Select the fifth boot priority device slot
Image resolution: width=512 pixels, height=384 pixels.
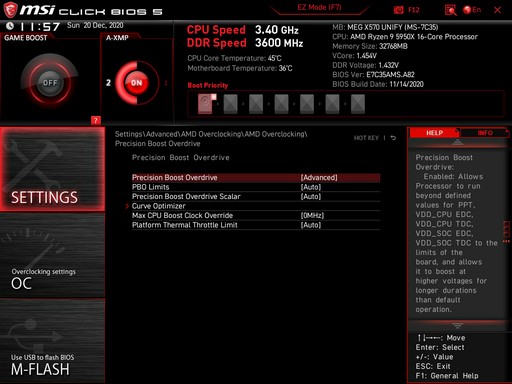coord(307,104)
